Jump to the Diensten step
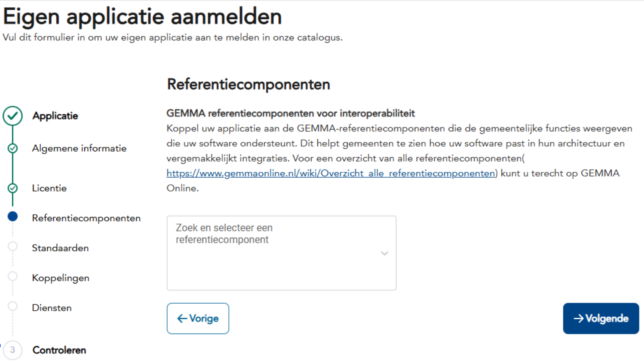 coord(52,308)
